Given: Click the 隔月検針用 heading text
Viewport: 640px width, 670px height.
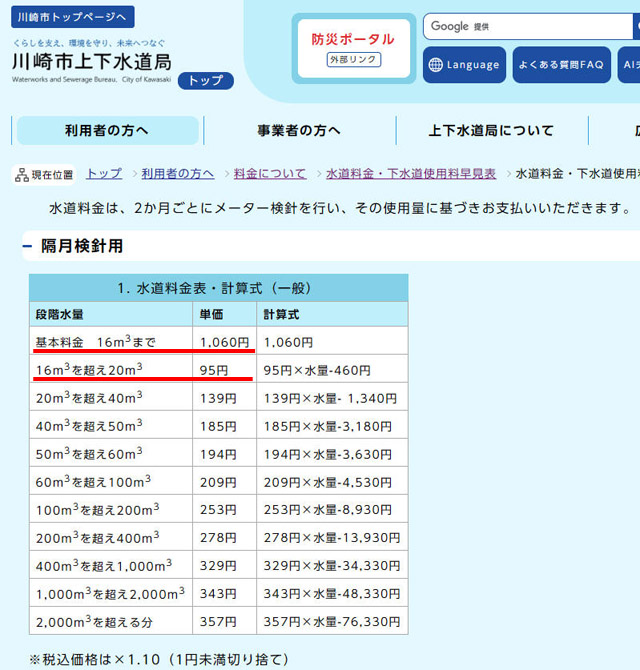Looking at the screenshot, I should coord(82,246).
